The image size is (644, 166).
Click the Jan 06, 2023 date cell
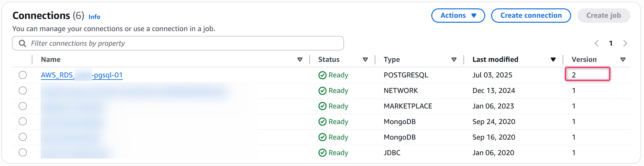point(493,106)
